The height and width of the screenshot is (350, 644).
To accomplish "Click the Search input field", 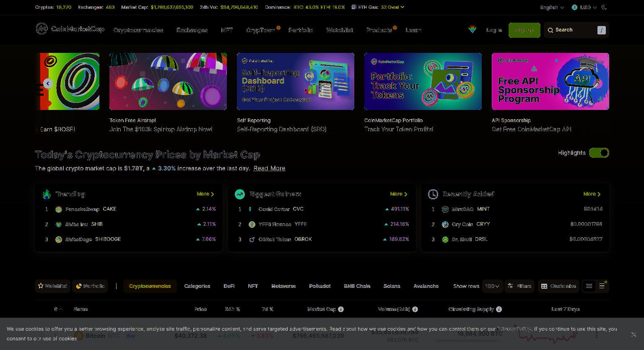I will (576, 30).
